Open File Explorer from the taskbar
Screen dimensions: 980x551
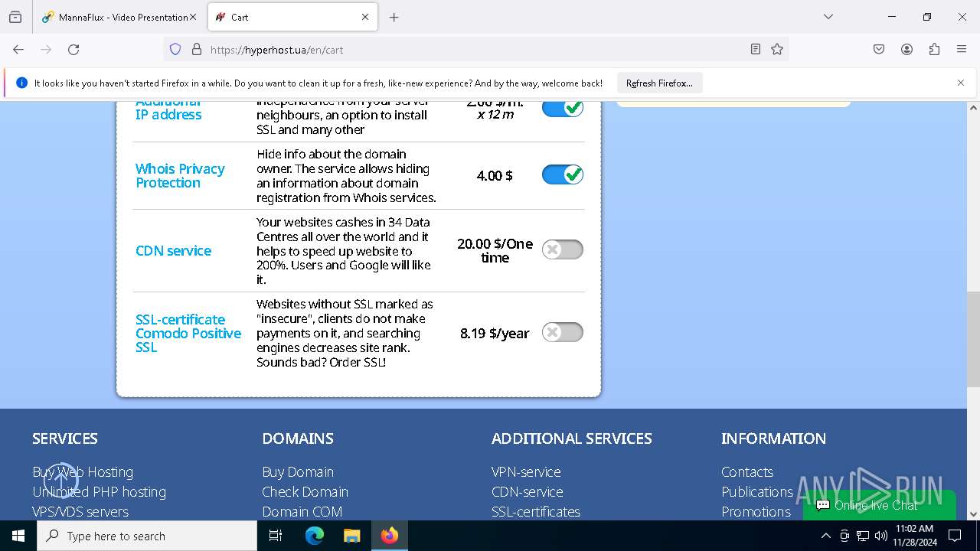tap(351, 536)
